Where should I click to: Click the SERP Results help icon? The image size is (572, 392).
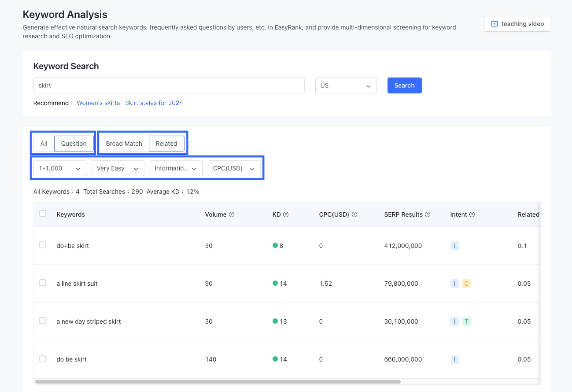click(x=428, y=215)
